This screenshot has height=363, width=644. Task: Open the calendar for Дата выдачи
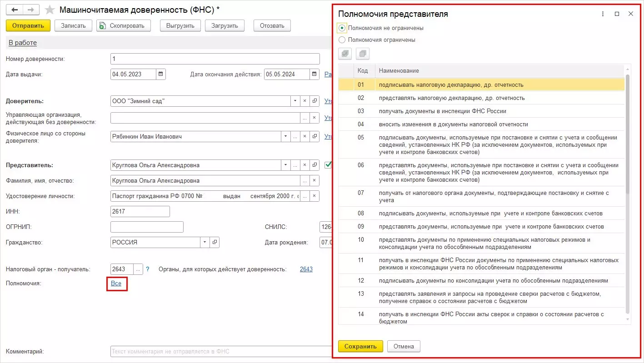(161, 74)
